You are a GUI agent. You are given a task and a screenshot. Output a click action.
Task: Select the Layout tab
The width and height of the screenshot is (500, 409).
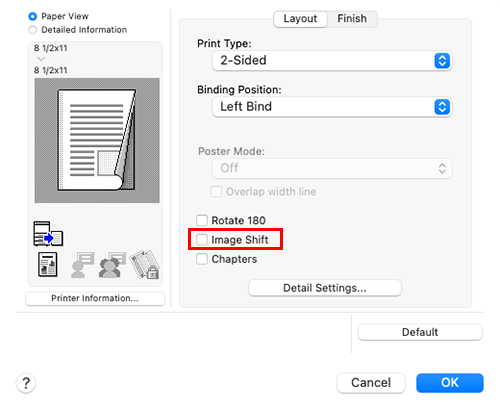click(x=300, y=19)
